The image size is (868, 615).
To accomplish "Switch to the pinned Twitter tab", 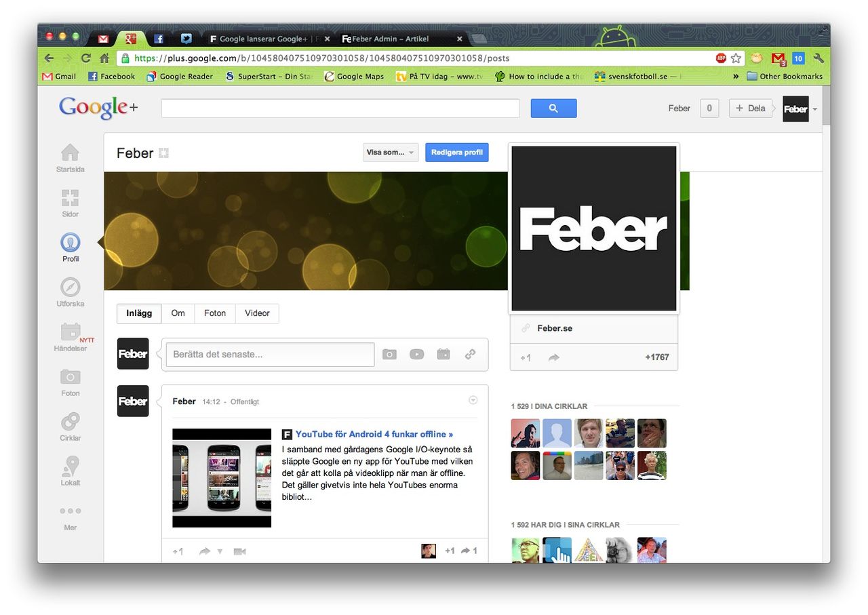I will pos(186,39).
